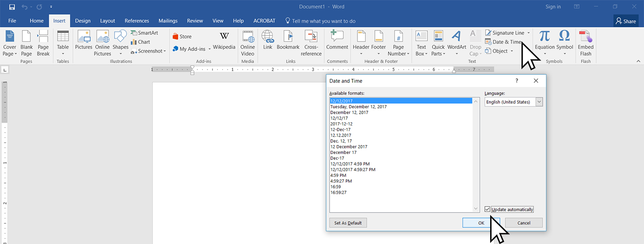Expand the Screenshot dropdown

(x=165, y=51)
